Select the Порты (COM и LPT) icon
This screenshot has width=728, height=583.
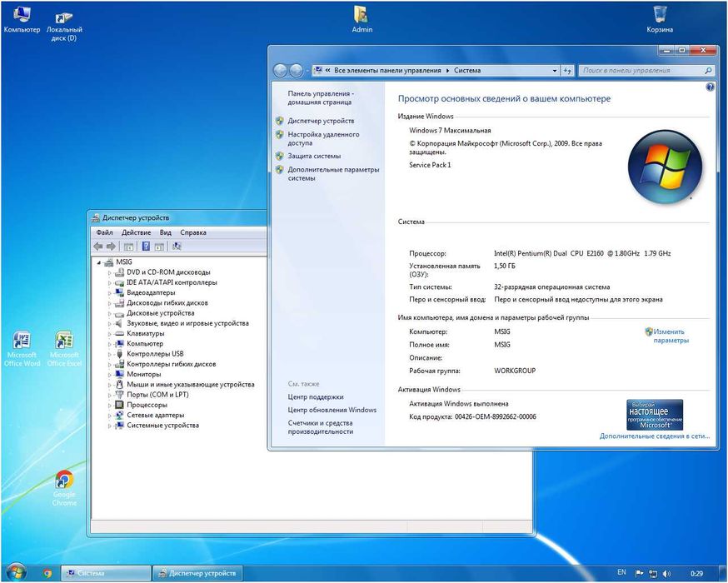[x=120, y=395]
